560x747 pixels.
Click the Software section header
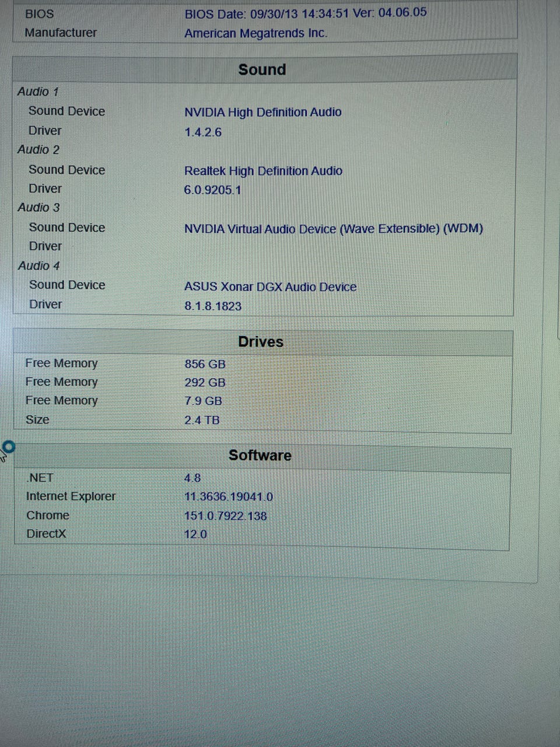pos(260,455)
